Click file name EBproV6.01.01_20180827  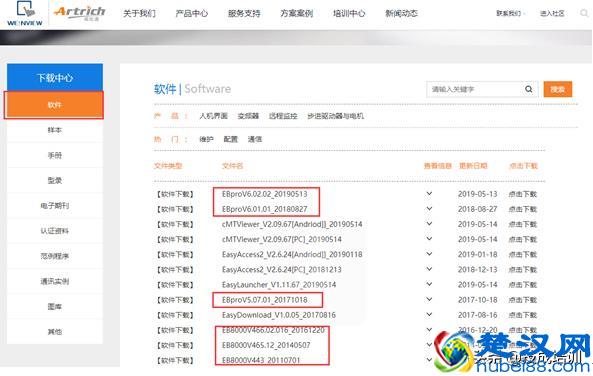[264, 209]
